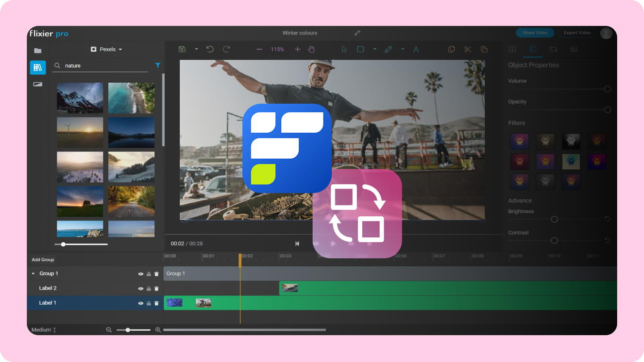Viewport: 644px width, 362px height.
Task: Click the Winter colours title edit pencil
Action: coord(357,33)
